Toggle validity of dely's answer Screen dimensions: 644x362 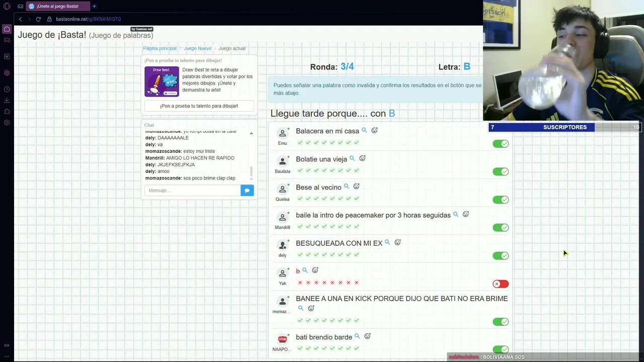click(501, 255)
